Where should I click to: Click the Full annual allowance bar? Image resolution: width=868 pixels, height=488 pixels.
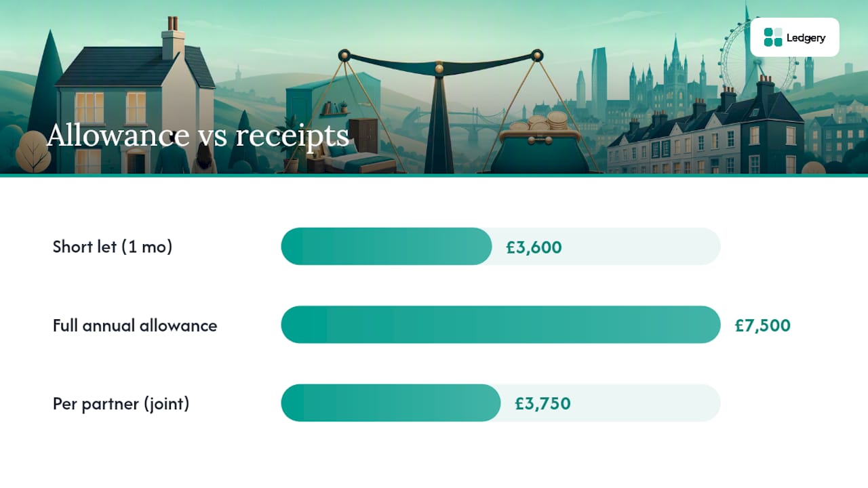coord(500,325)
